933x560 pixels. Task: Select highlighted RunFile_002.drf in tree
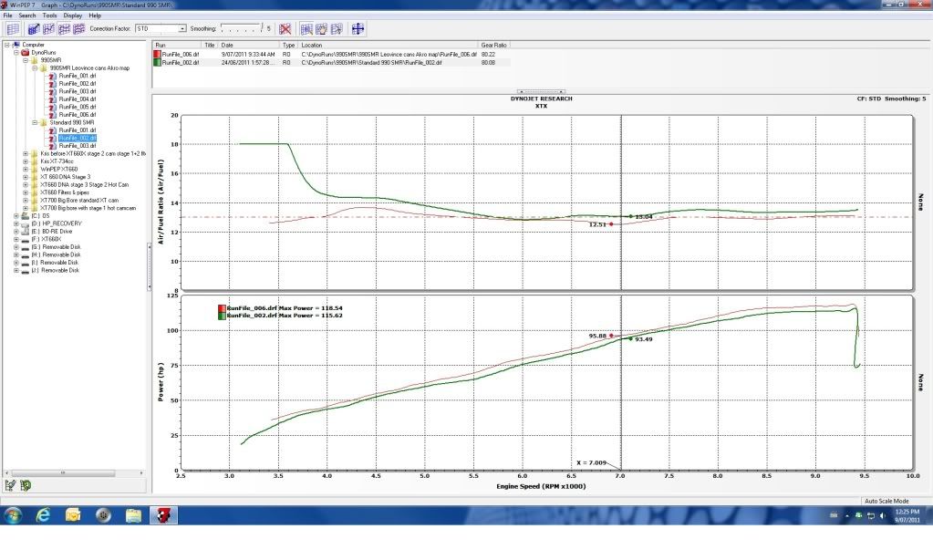click(78, 138)
